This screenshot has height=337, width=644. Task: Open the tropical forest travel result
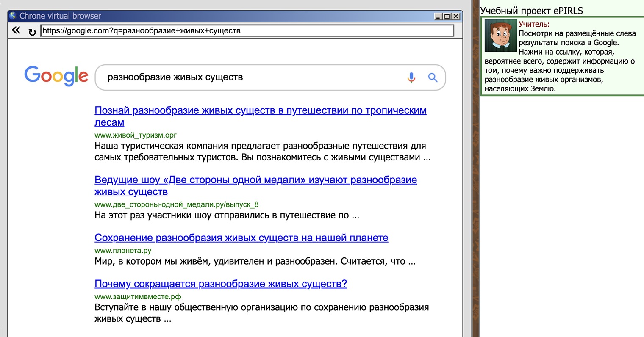(x=260, y=110)
